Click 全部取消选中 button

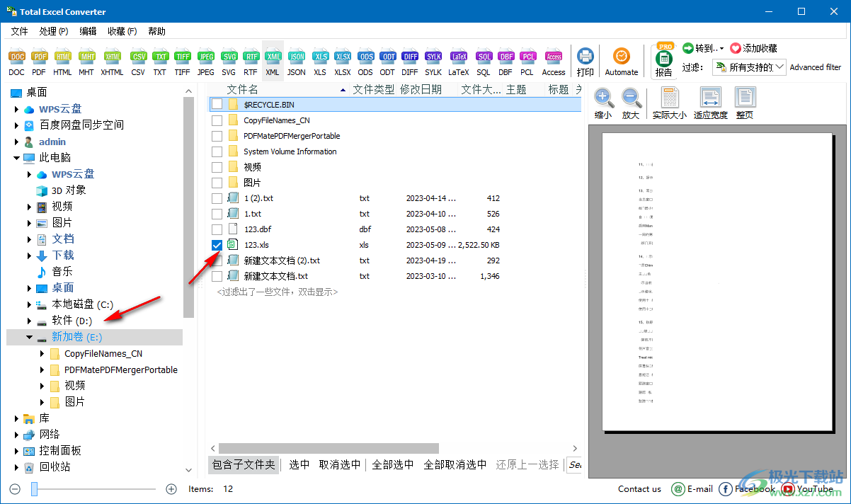click(x=455, y=464)
